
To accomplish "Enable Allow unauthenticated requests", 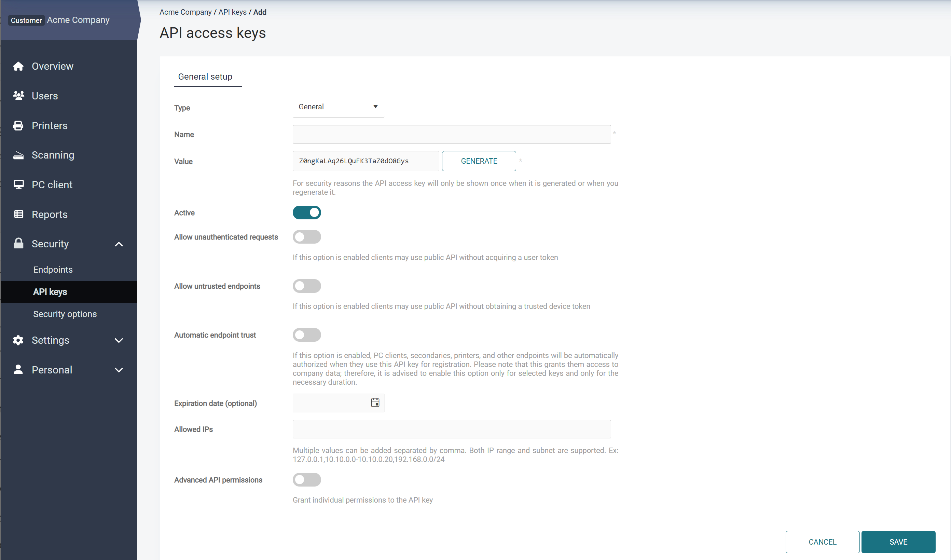I will (x=307, y=236).
